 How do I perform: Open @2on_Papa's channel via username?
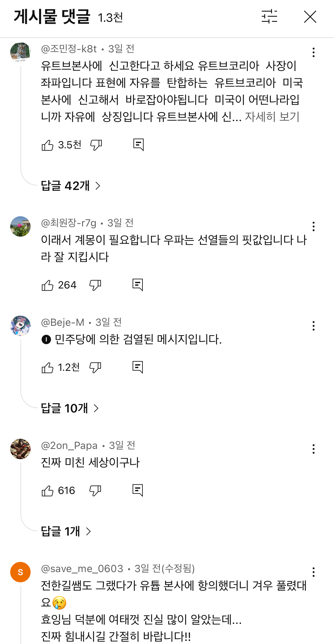(69, 445)
